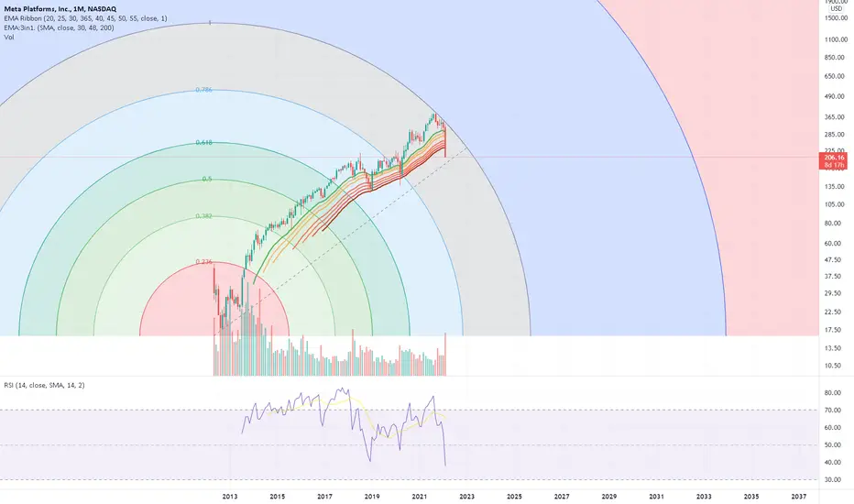Click 850.00 on the price axis

pos(835,57)
